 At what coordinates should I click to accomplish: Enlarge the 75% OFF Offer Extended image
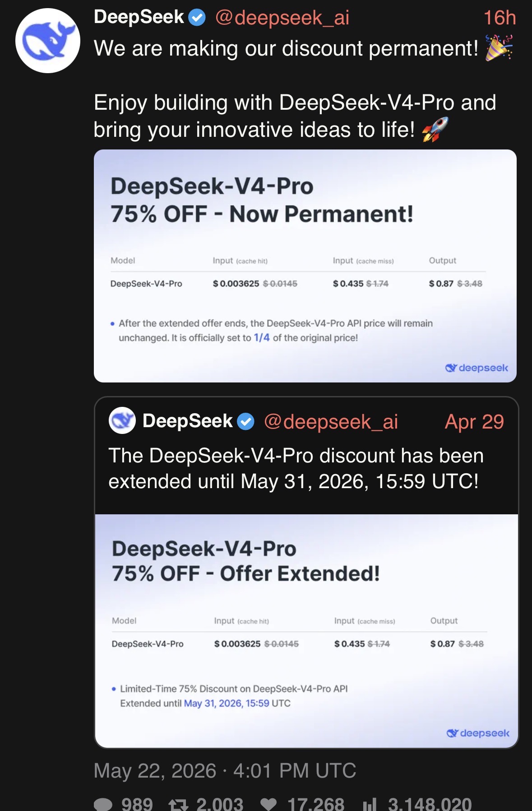click(x=306, y=631)
